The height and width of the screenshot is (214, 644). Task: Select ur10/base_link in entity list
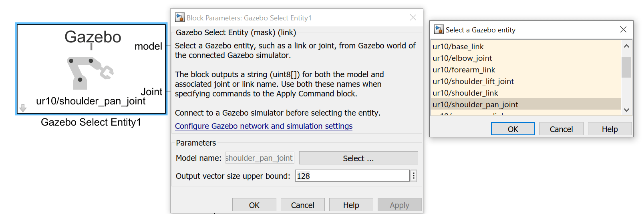click(x=458, y=47)
